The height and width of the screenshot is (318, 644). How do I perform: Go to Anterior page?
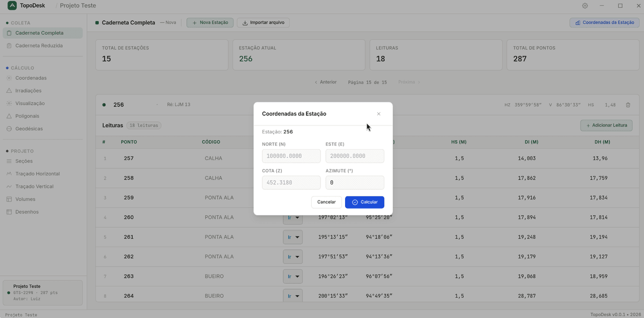point(326,82)
